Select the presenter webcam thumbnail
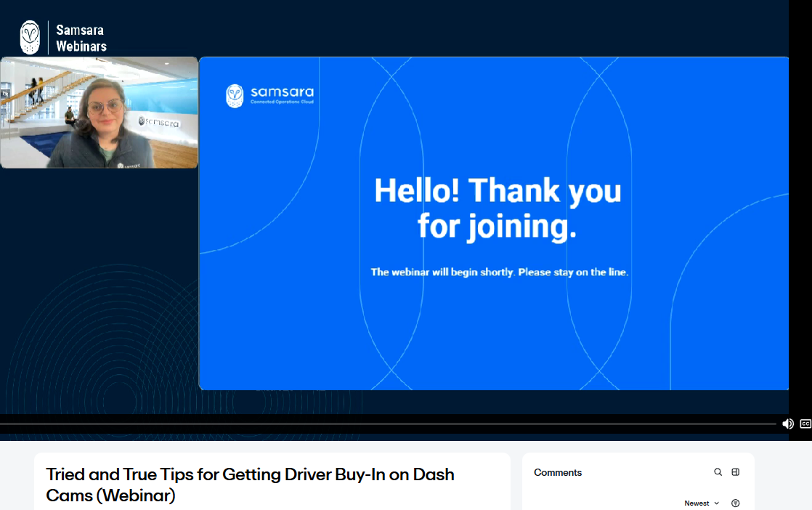The width and height of the screenshot is (812, 510). pos(99,113)
